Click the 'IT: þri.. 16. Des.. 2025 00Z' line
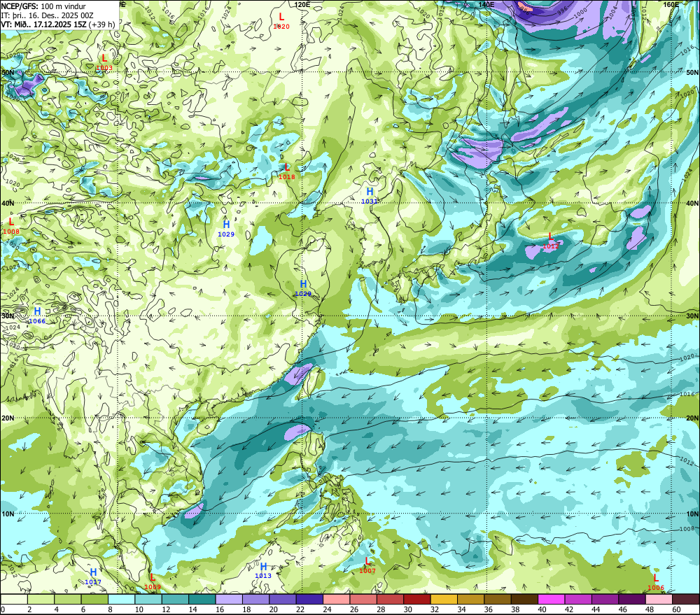The width and height of the screenshot is (700, 615). click(x=48, y=15)
